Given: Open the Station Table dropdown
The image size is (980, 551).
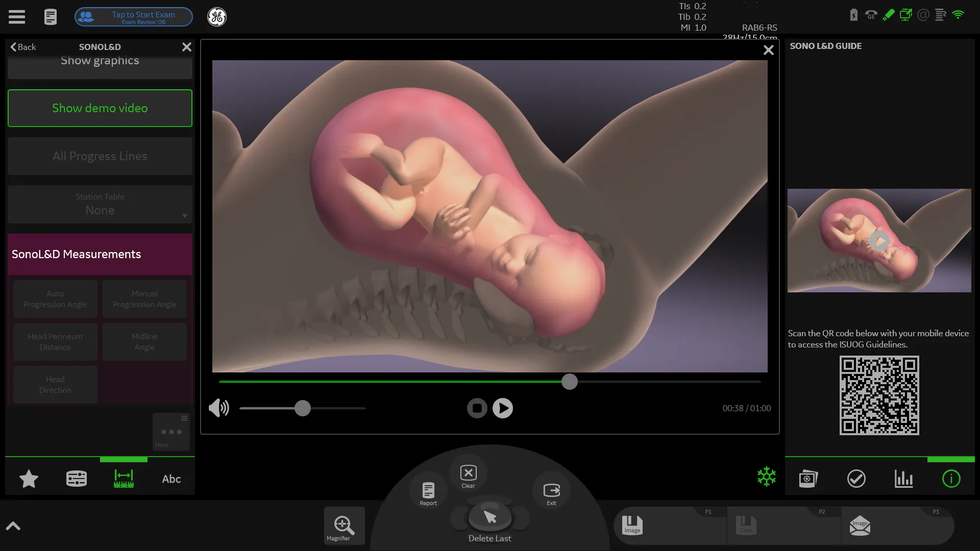Looking at the screenshot, I should point(100,204).
